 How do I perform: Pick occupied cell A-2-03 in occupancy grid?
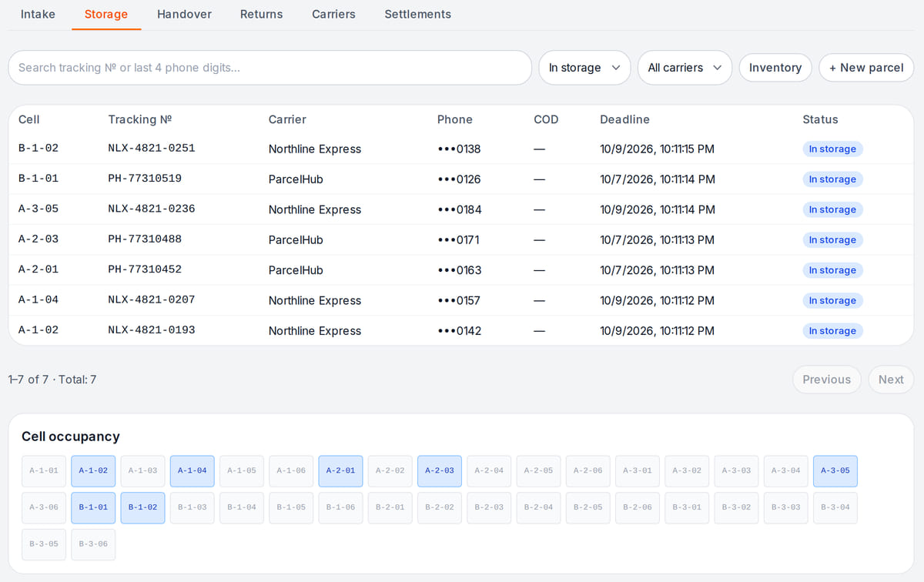(x=440, y=471)
